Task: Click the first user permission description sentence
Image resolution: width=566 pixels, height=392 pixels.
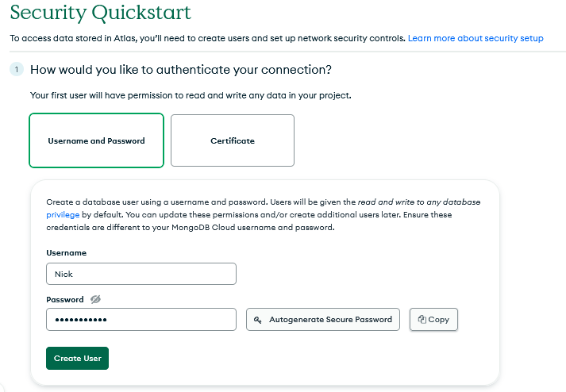Action: pos(191,95)
